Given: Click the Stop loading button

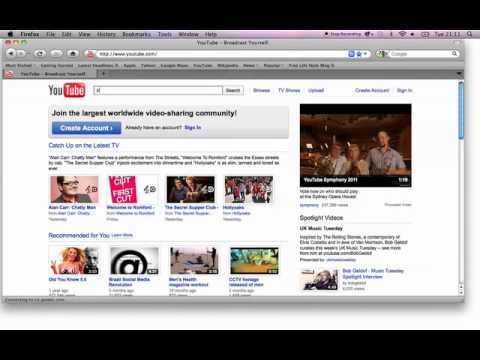Looking at the screenshot, I should click(56, 53).
